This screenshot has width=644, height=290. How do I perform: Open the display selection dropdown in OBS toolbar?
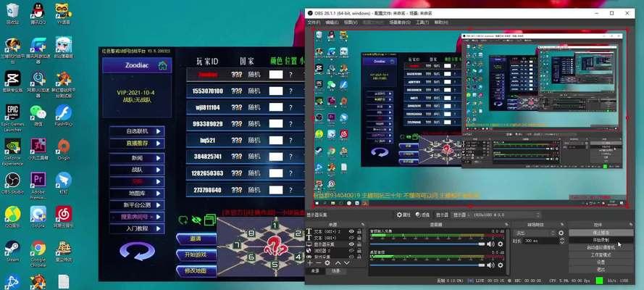pos(495,215)
